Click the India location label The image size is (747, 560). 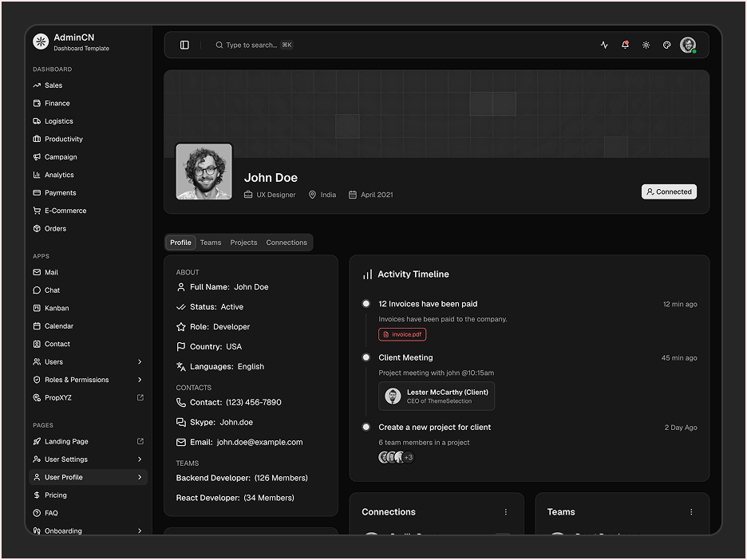(x=322, y=195)
